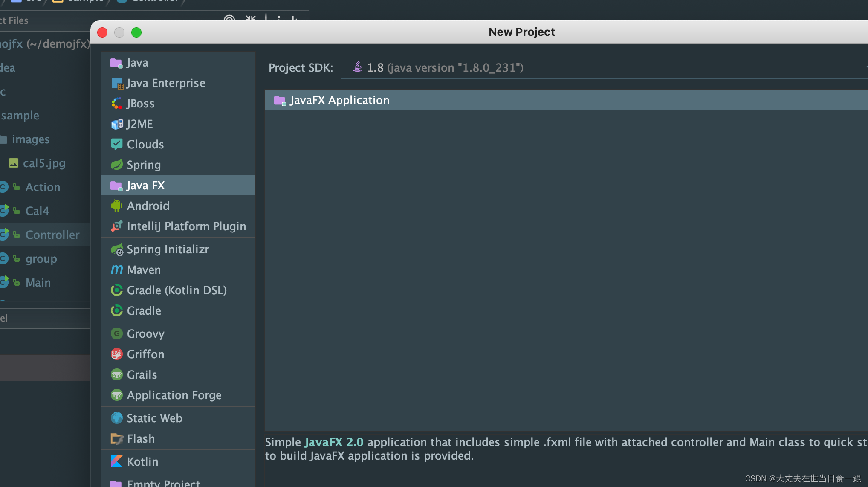Image resolution: width=868 pixels, height=487 pixels.
Task: Click the Static Web globe icon
Action: point(116,418)
